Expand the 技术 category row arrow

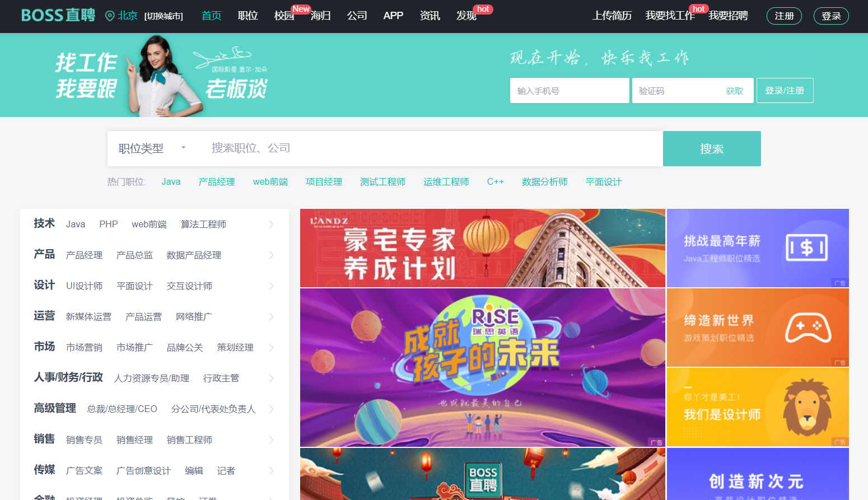point(272,225)
